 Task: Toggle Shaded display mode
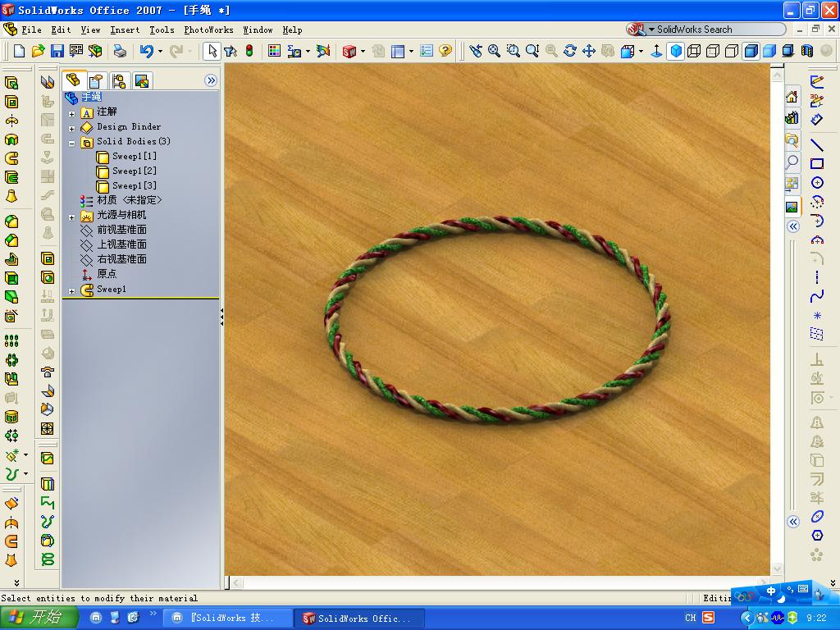click(x=769, y=51)
